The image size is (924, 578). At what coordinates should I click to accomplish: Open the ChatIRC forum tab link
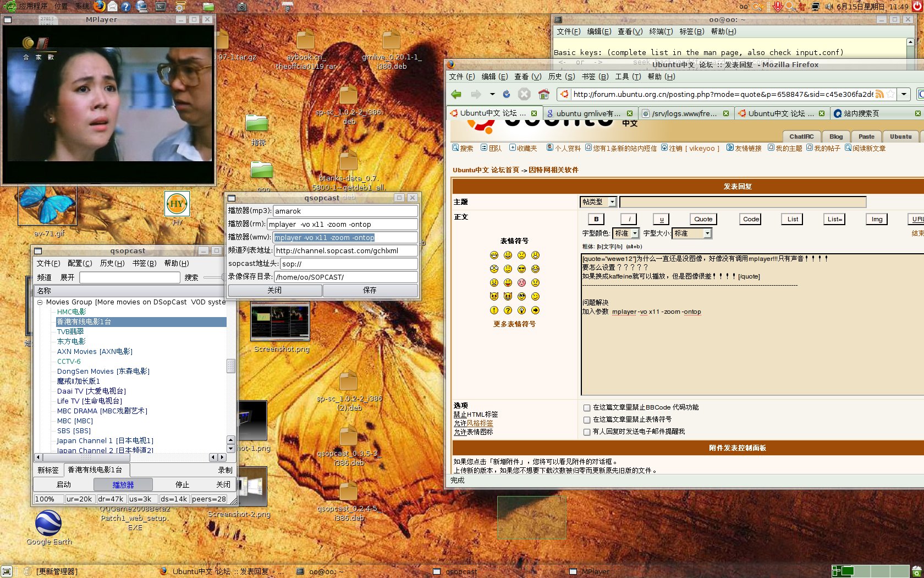coord(801,137)
